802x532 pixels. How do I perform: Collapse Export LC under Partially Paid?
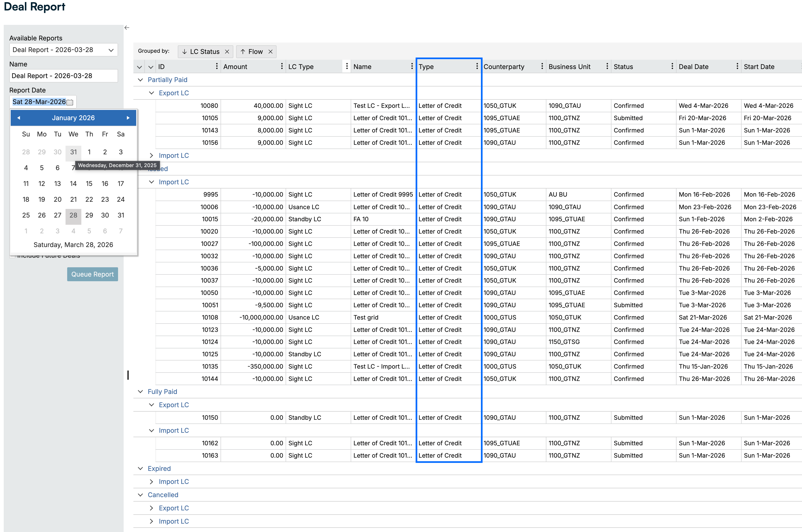[152, 93]
